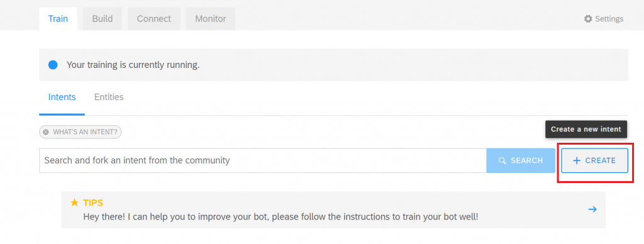Click the training currently running message
Screen dimensions: 644x244
[x=133, y=65]
